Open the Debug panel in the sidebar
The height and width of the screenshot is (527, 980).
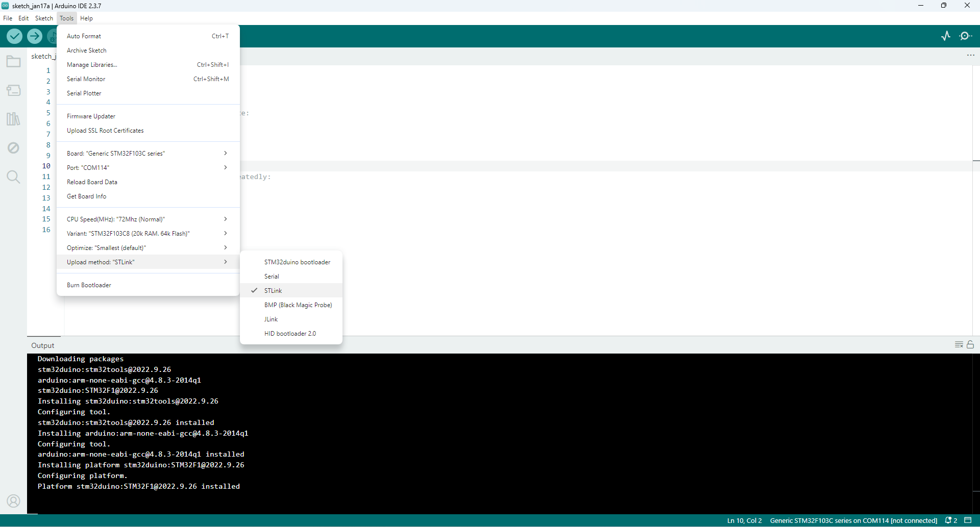(x=13, y=147)
